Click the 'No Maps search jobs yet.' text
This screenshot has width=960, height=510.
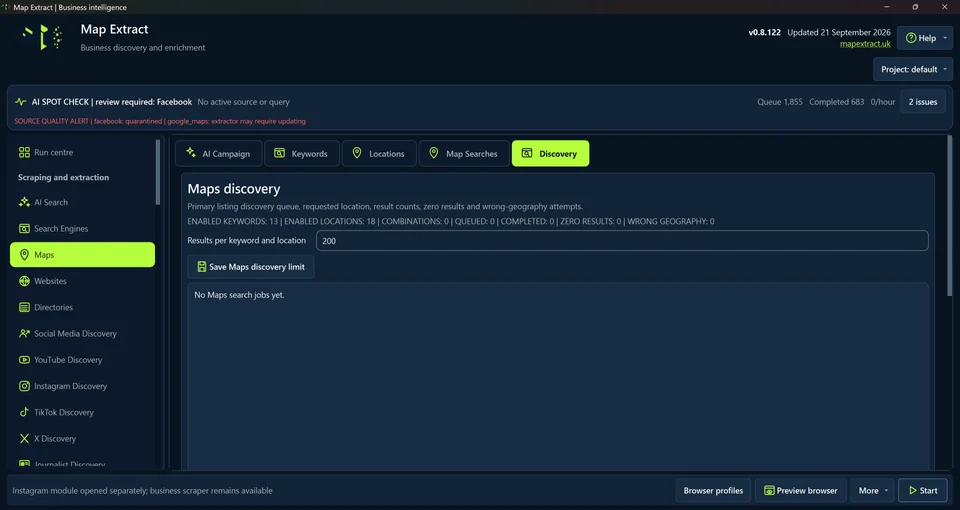[x=239, y=295]
